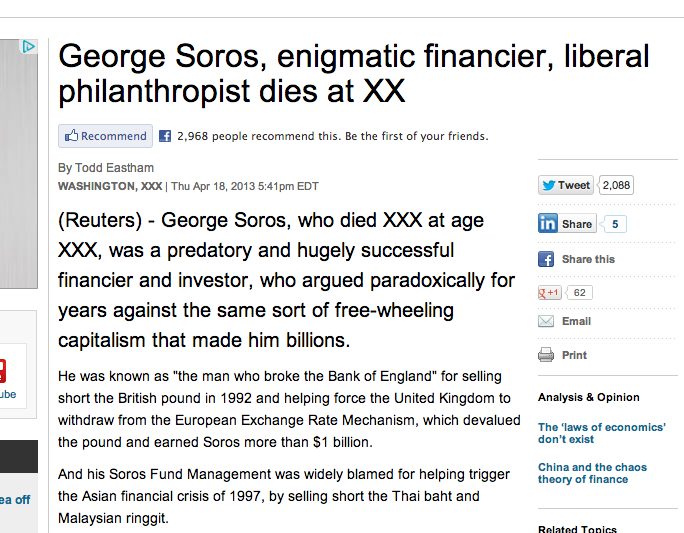Click the Facebook logo beside recommend count
Viewport: 684px width, 533px height.
tap(165, 136)
